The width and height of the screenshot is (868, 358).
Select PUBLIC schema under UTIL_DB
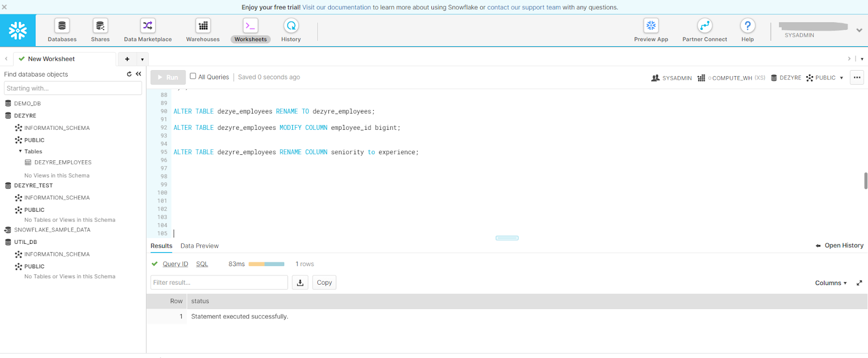[x=34, y=267]
